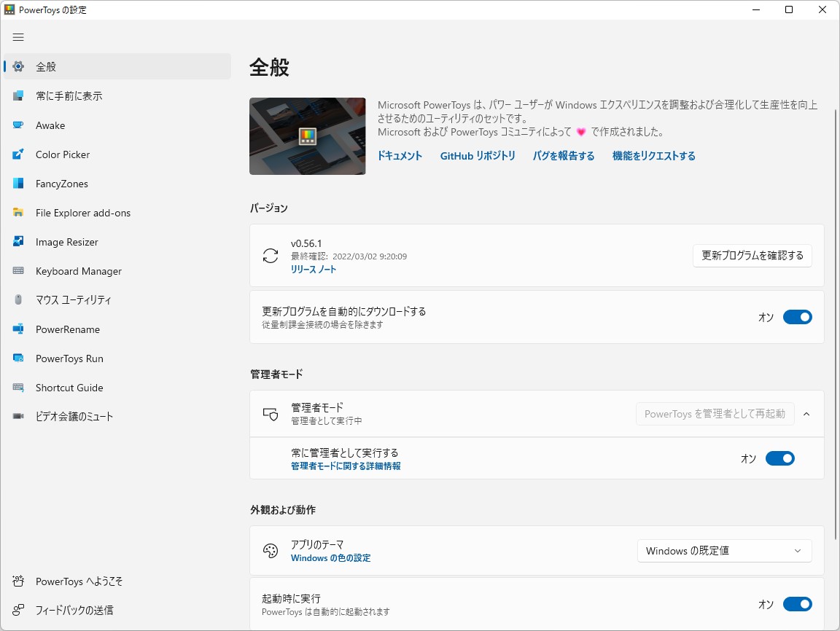Click the version refresh sync icon

tap(271, 256)
